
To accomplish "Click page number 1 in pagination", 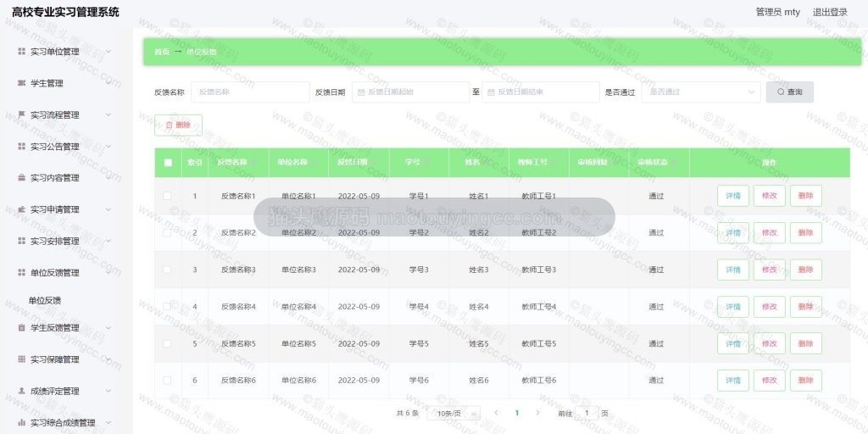I will point(517,413).
